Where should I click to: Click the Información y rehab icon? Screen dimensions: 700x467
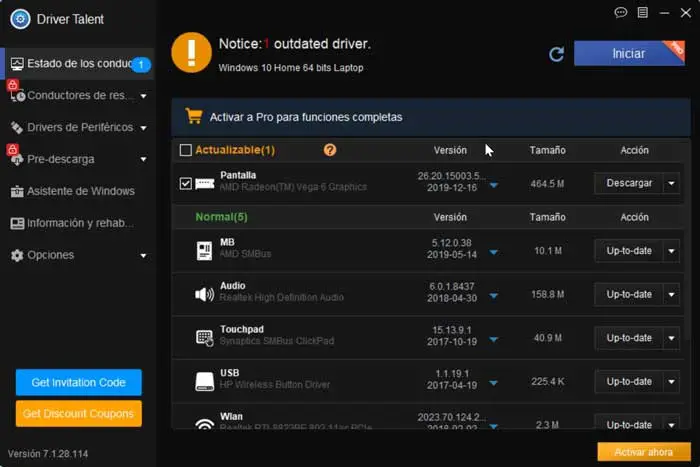point(17,223)
